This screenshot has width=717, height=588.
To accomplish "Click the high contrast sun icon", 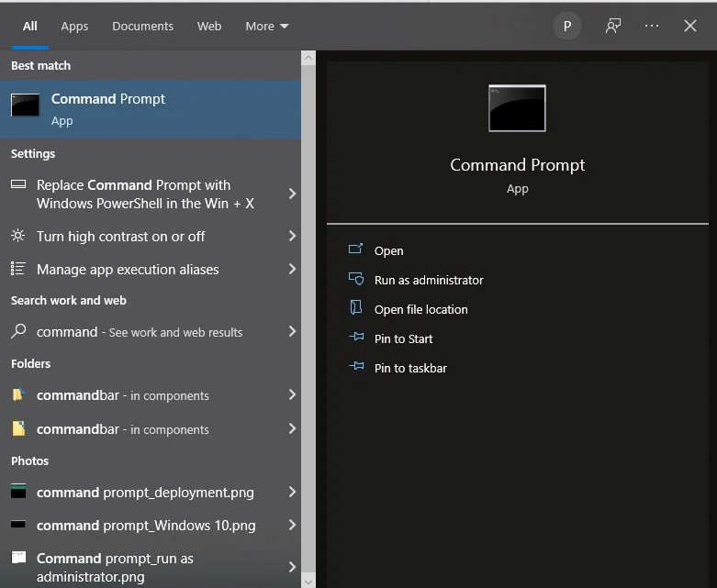I will coord(17,236).
